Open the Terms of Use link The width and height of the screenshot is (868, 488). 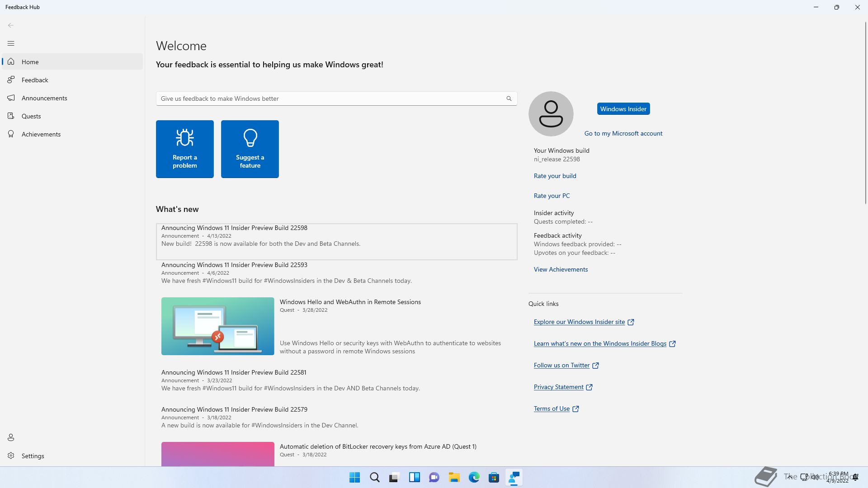click(x=552, y=408)
